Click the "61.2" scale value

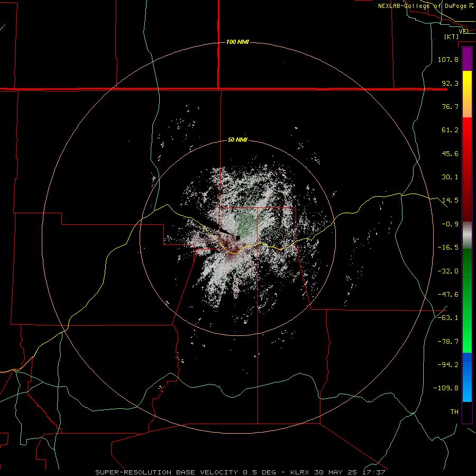[450, 130]
